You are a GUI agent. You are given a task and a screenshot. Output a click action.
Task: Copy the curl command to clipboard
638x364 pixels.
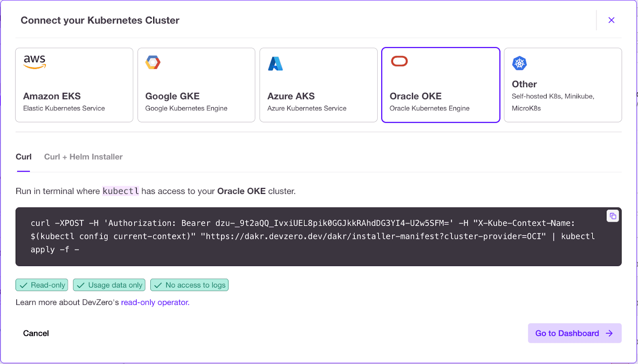pos(612,216)
